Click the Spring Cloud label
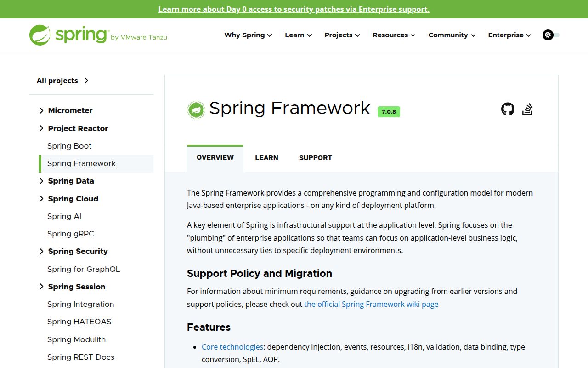Screen dimensions: 588x368 pyautogui.click(x=73, y=199)
